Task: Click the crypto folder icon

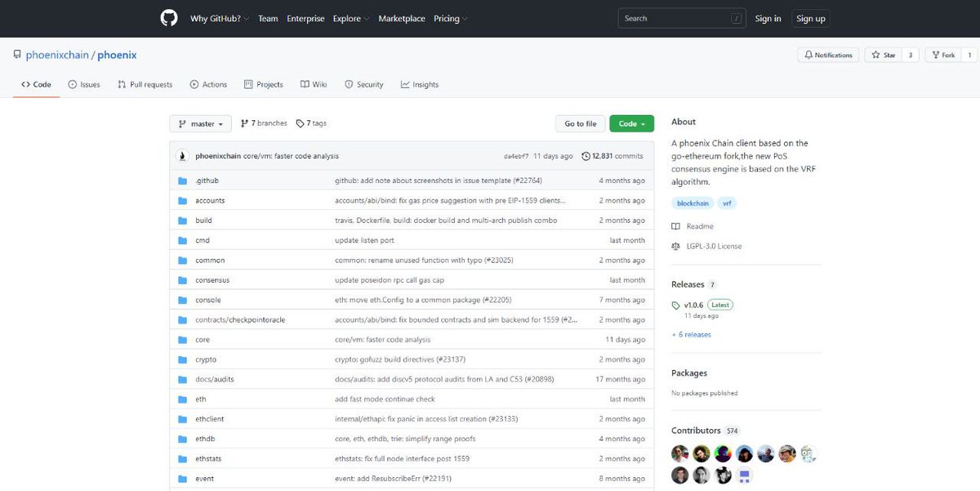Action: pos(183,359)
